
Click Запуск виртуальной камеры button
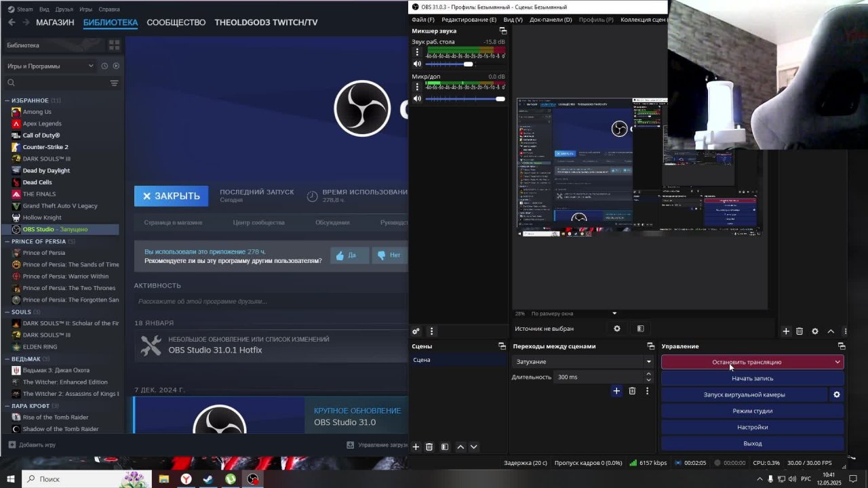pos(745,394)
